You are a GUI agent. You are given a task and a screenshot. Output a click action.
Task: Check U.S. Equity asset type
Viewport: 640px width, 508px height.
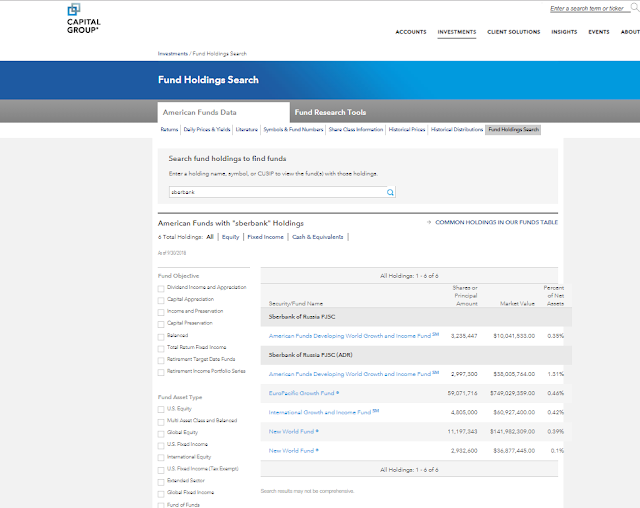(161, 410)
